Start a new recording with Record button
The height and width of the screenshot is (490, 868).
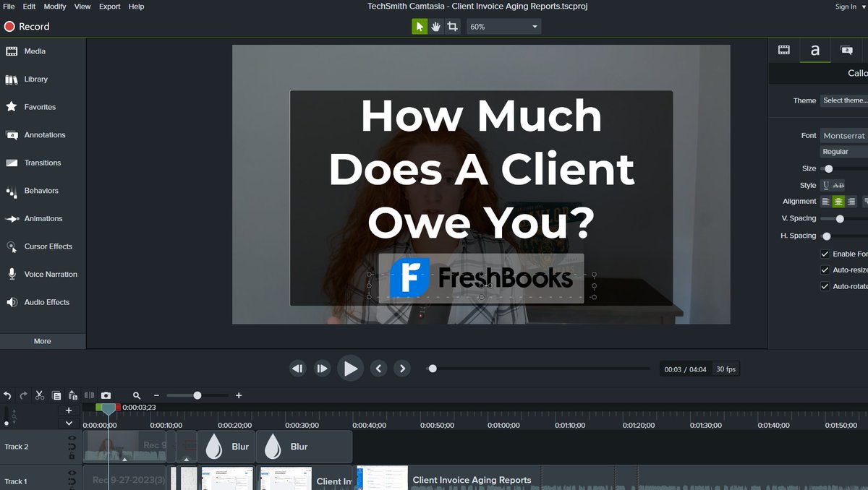(27, 27)
